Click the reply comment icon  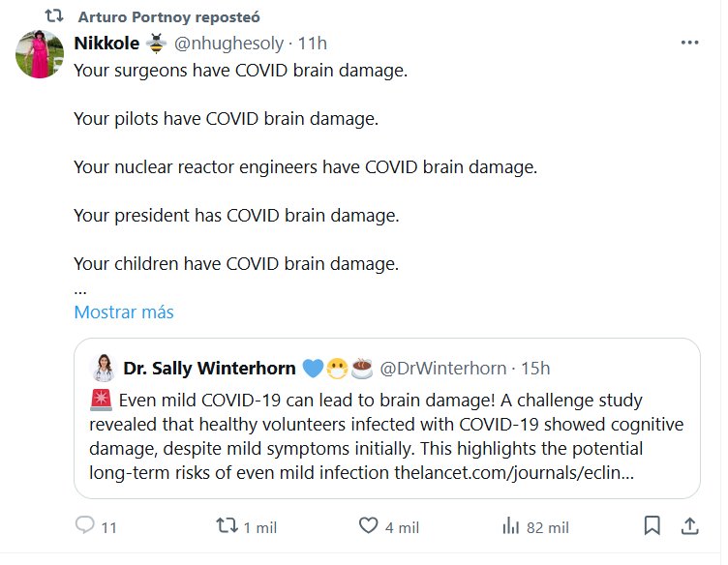pos(85,526)
